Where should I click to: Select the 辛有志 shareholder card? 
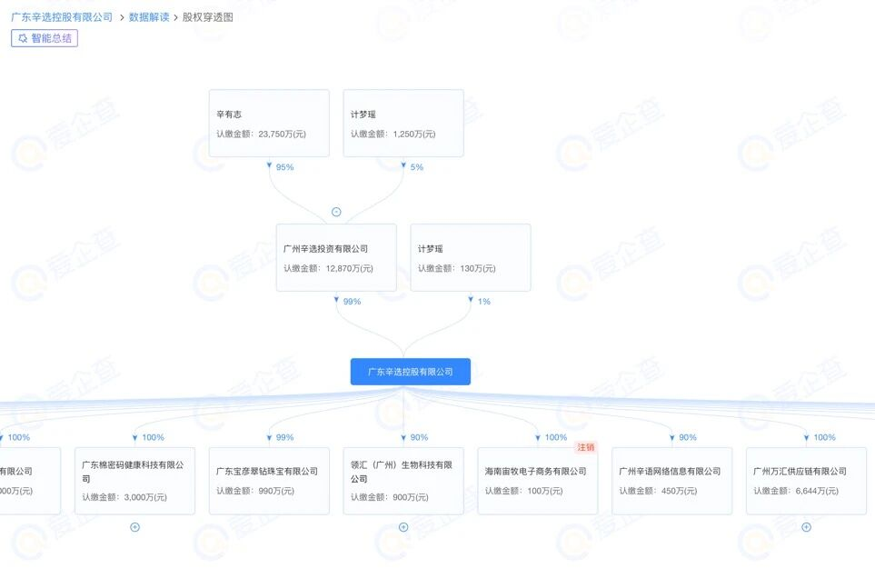point(269,123)
